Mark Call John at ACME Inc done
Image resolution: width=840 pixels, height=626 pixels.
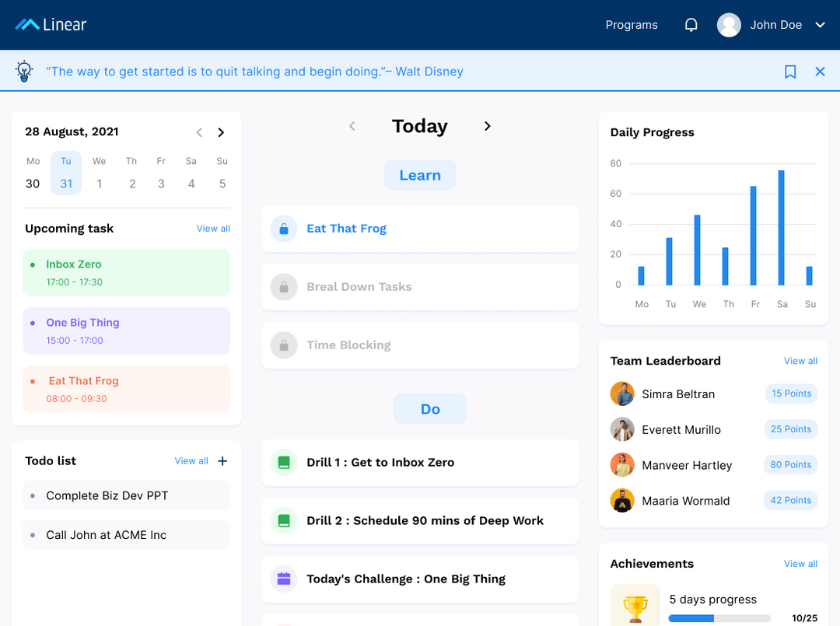(x=33, y=535)
